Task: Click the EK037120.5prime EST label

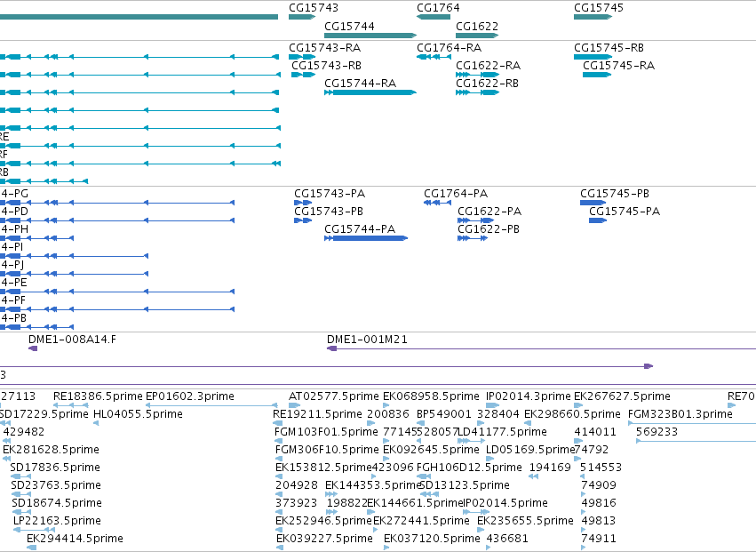Action: tap(432, 540)
